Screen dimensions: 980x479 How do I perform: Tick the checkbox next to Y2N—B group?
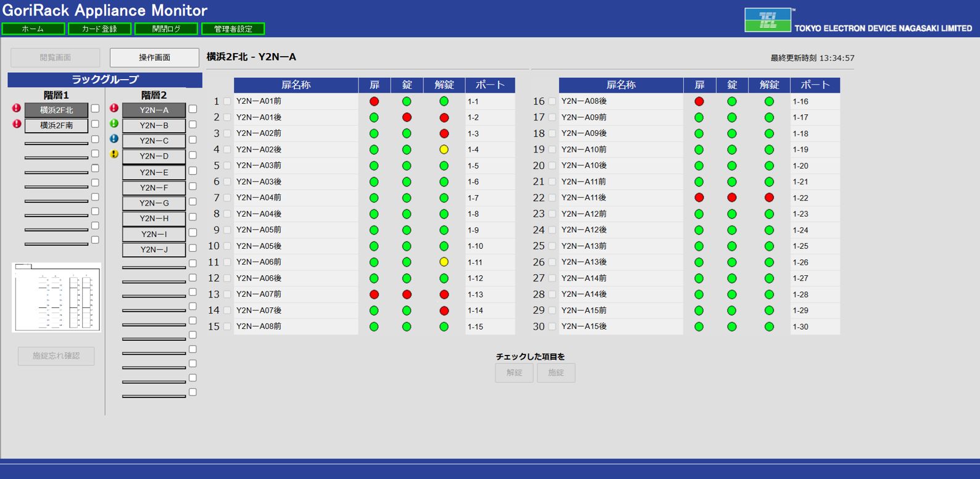(x=193, y=124)
